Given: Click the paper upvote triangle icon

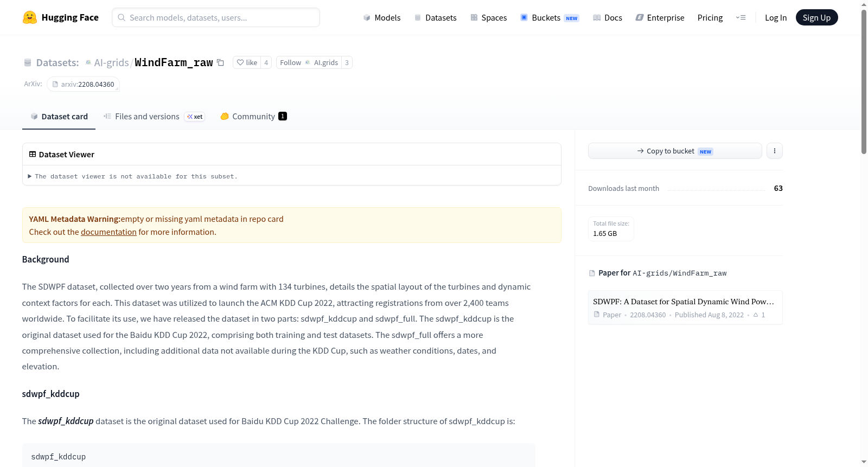Looking at the screenshot, I should coord(756,315).
